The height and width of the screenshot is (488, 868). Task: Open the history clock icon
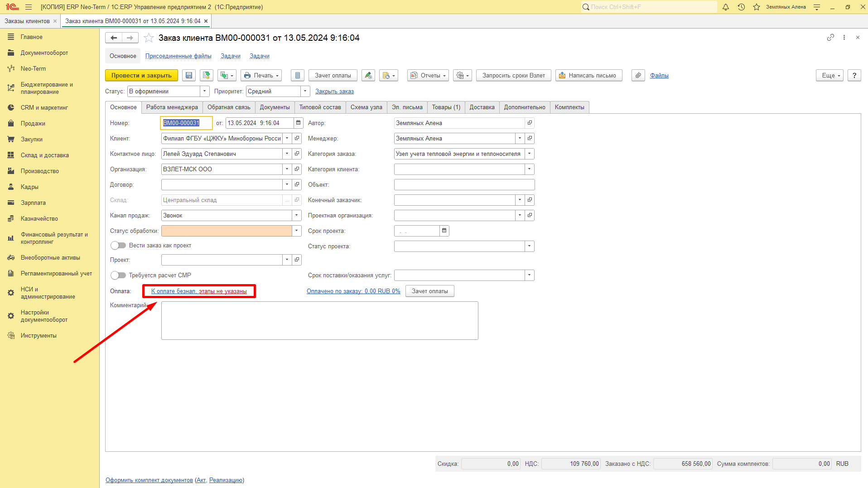point(741,7)
